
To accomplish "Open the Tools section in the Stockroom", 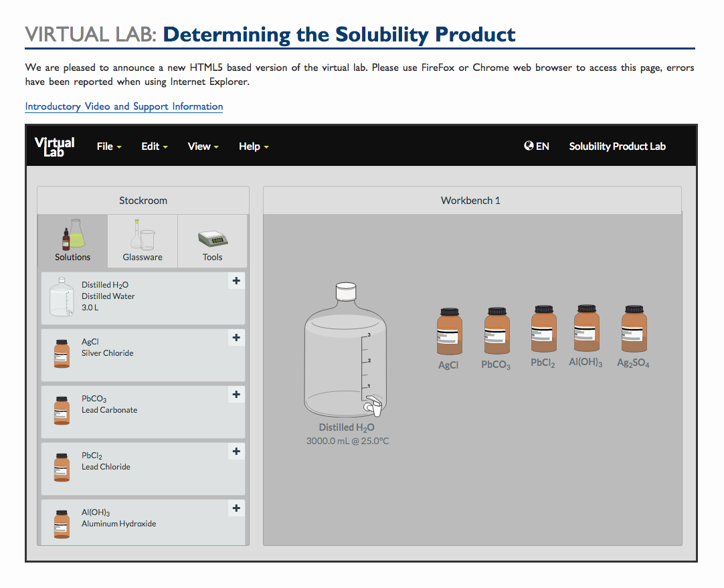I will [212, 239].
